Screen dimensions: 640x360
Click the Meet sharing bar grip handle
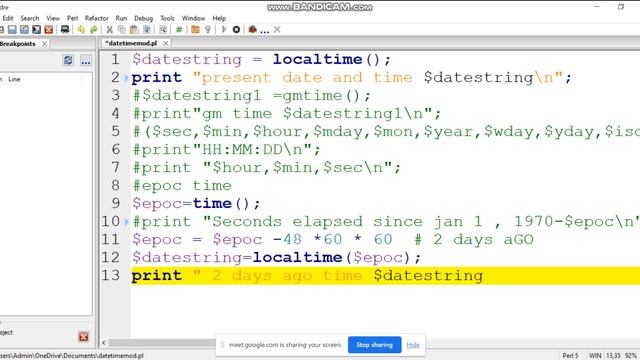click(222, 345)
